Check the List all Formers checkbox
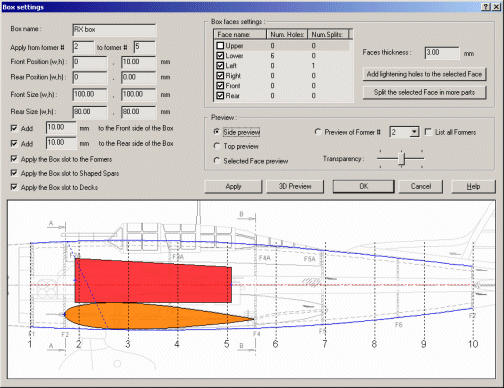 [x=428, y=132]
